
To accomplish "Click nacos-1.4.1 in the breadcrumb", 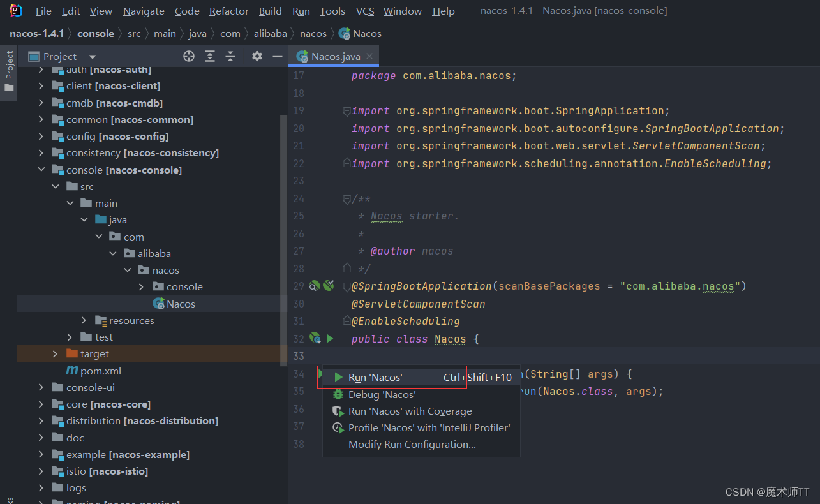I will (x=36, y=33).
